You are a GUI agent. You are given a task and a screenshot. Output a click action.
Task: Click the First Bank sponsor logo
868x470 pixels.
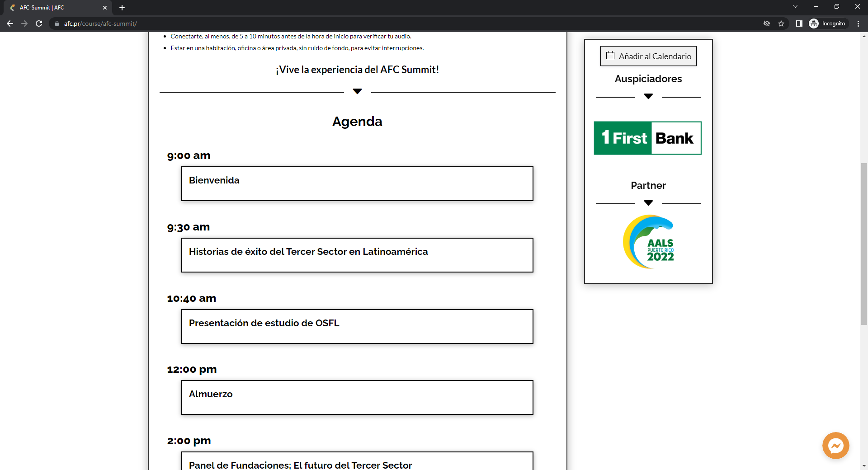coord(647,138)
